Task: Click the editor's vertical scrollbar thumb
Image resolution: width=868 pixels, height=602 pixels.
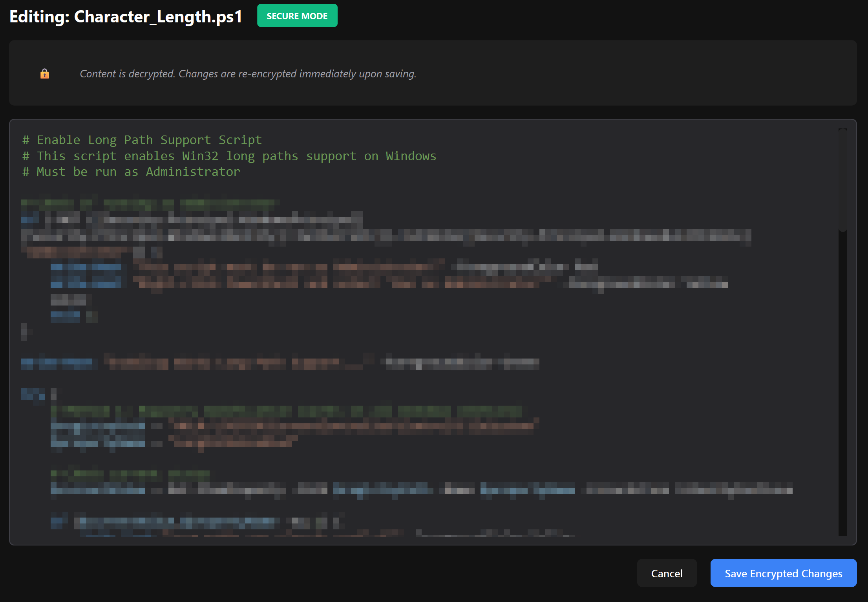Action: (842, 179)
